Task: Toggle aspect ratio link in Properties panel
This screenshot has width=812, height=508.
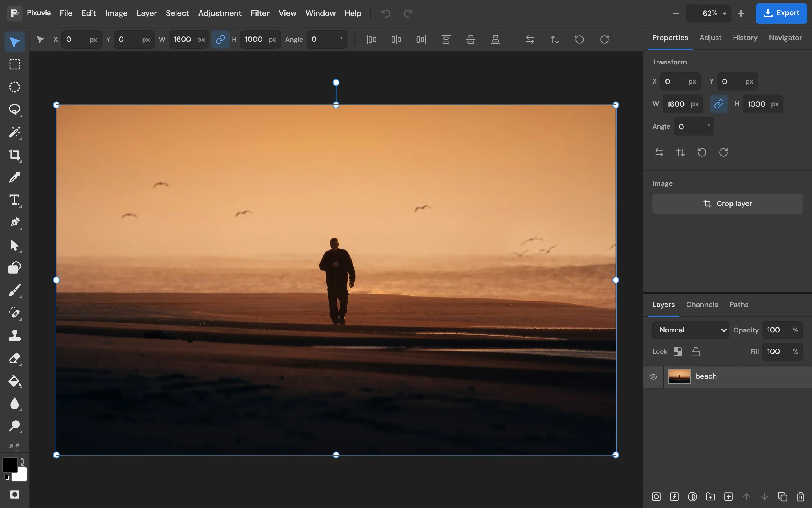Action: 719,104
